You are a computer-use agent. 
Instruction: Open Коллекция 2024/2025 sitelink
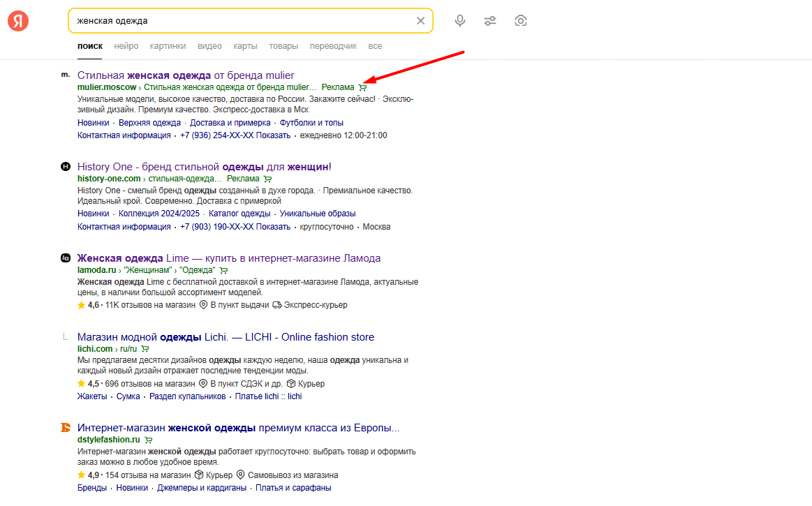(159, 214)
